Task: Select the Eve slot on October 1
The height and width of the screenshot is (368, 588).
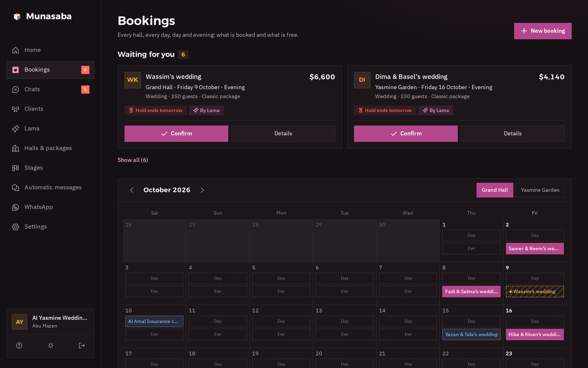Action: point(471,248)
